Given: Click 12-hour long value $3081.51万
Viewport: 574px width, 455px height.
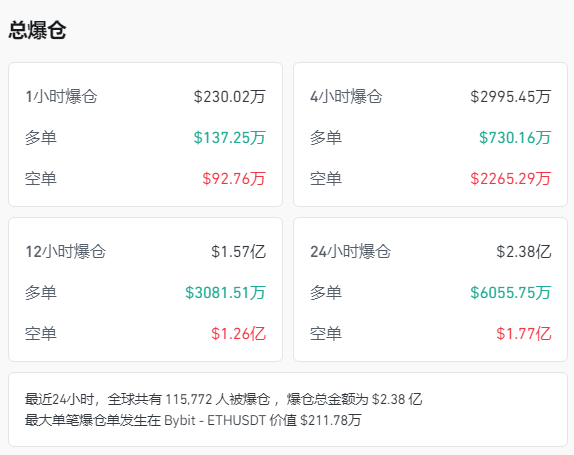Looking at the screenshot, I should pyautogui.click(x=225, y=293).
